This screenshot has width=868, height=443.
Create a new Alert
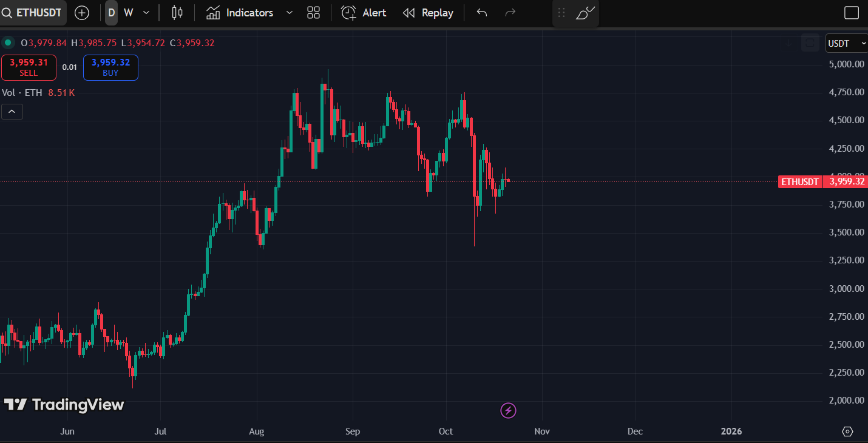click(364, 13)
